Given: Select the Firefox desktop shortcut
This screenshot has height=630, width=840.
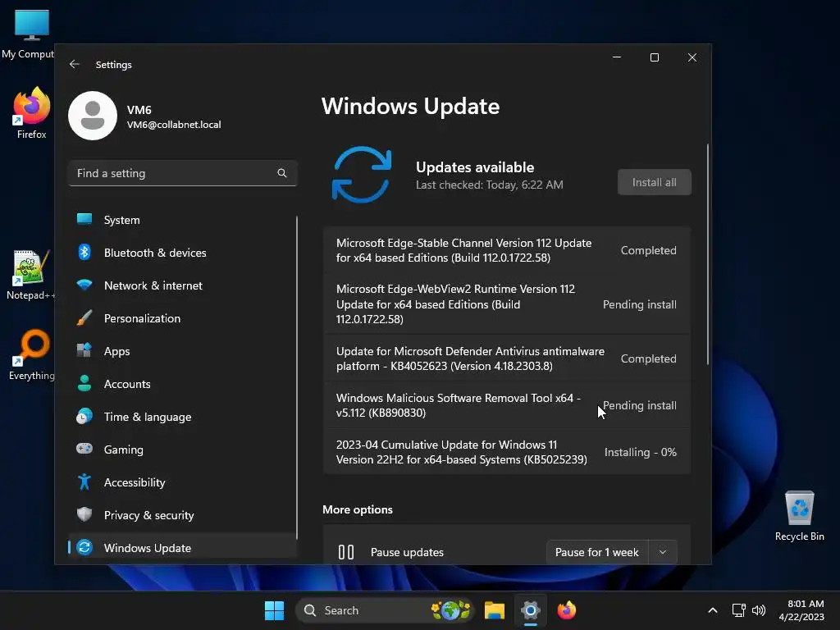Looking at the screenshot, I should point(32,113).
